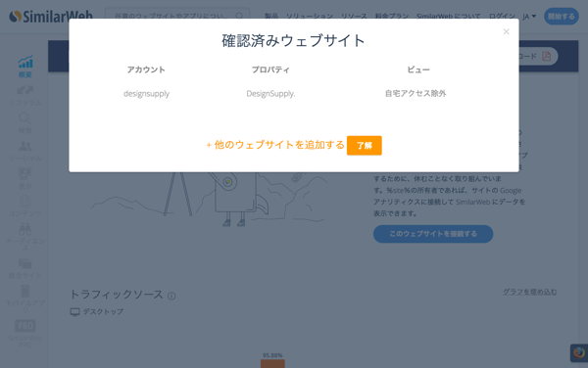Viewport: 588px width, 368px height.
Task: Click the SimilarWeb logo
Action: pyautogui.click(x=51, y=17)
